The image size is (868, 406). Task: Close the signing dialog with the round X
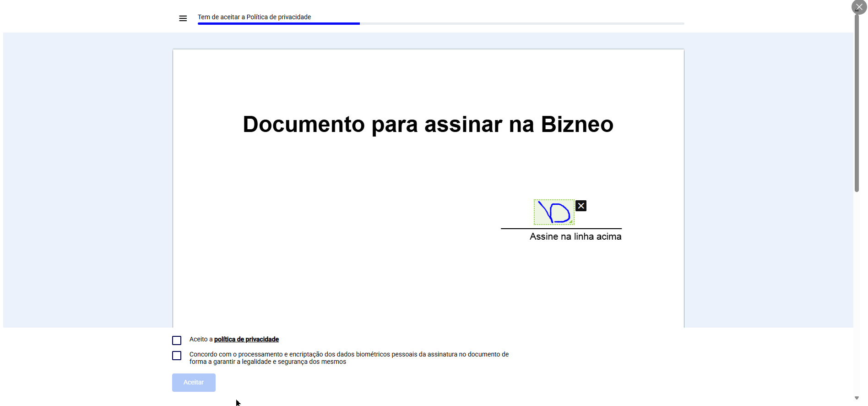[x=859, y=7]
